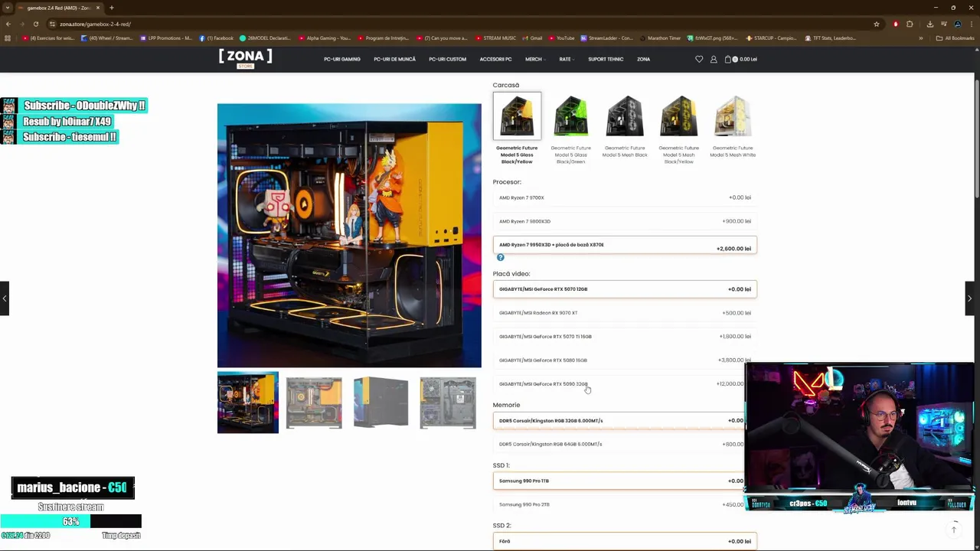This screenshot has width=980, height=551.
Task: Click the ZONA store logo
Action: pyautogui.click(x=245, y=58)
